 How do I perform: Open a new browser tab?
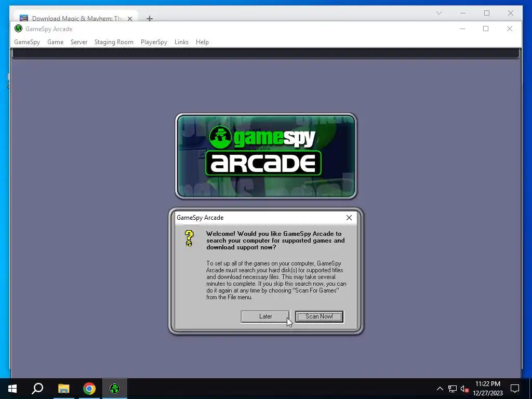150,18
